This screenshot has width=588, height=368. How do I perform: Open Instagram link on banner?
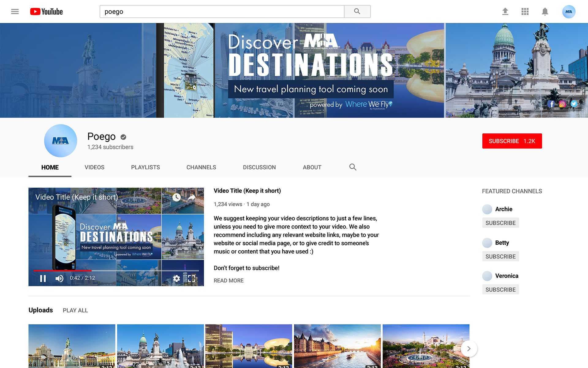(562, 104)
